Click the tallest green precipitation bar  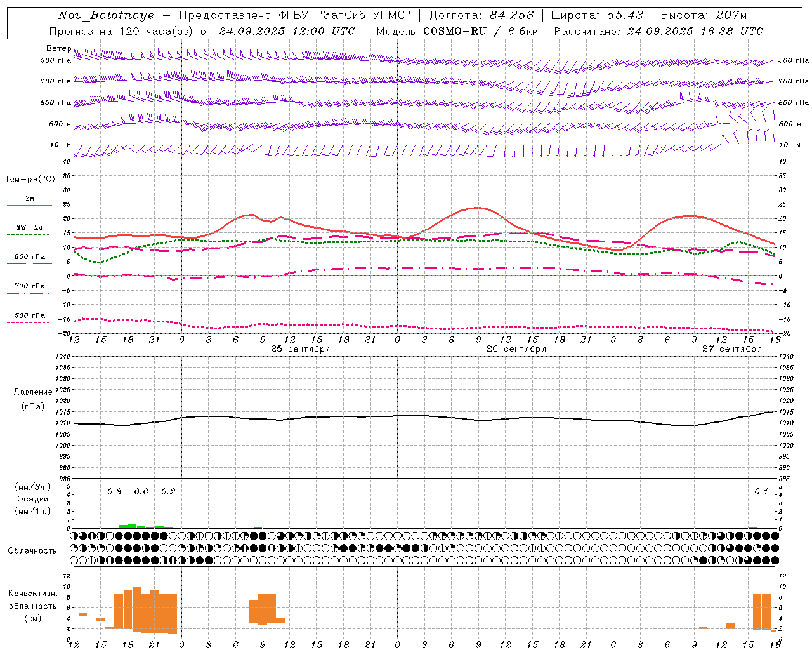point(132,526)
